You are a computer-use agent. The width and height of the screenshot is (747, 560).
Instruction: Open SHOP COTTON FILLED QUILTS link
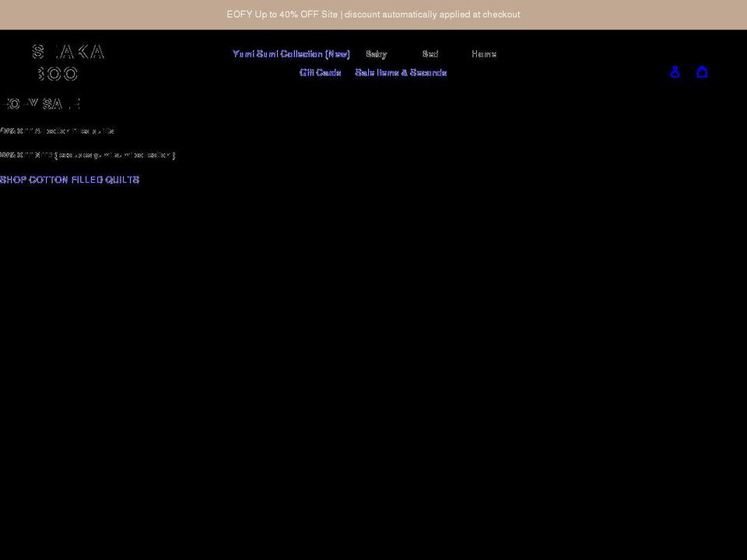(x=69, y=180)
